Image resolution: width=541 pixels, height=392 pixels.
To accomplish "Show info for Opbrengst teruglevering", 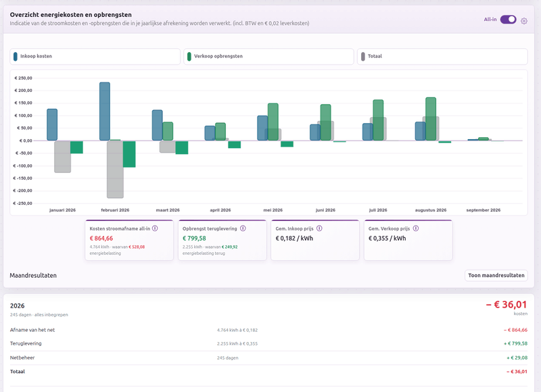I will 243,228.
